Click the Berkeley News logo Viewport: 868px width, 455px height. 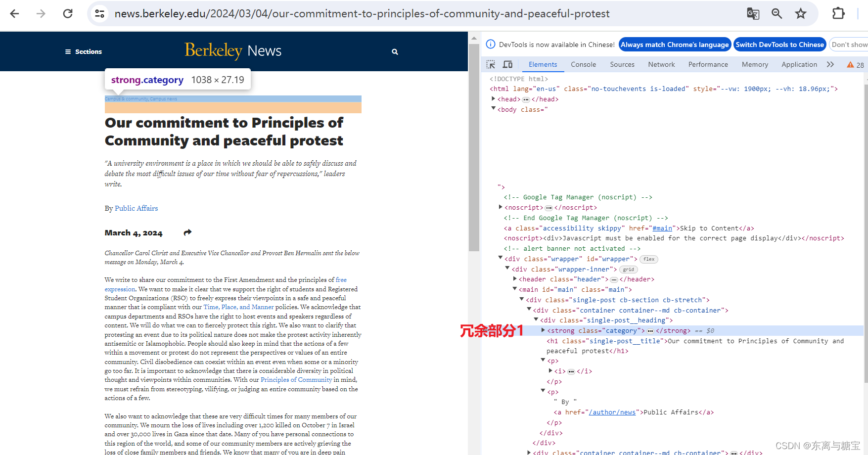click(x=233, y=50)
